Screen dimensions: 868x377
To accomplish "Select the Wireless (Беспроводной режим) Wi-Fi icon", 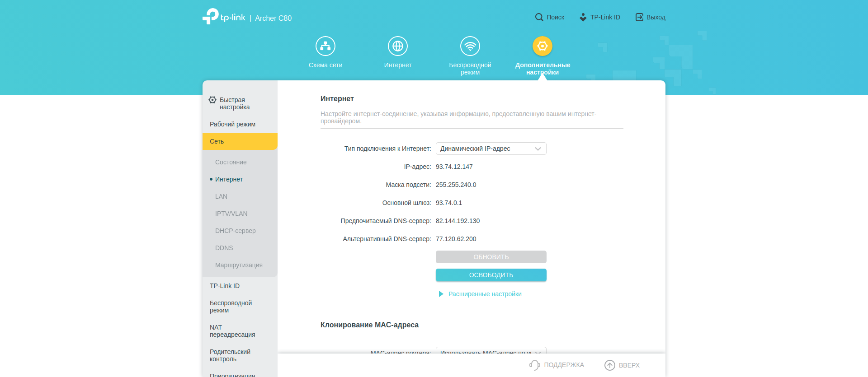I will tap(470, 46).
